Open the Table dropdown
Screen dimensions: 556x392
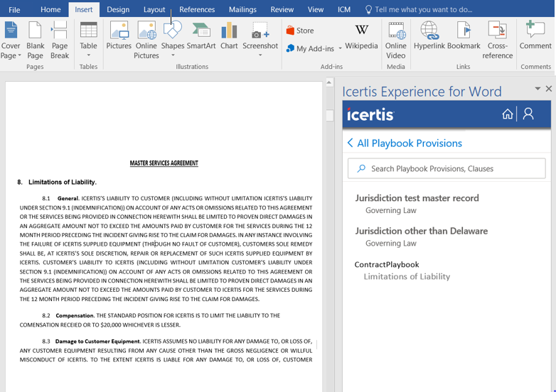(x=88, y=55)
